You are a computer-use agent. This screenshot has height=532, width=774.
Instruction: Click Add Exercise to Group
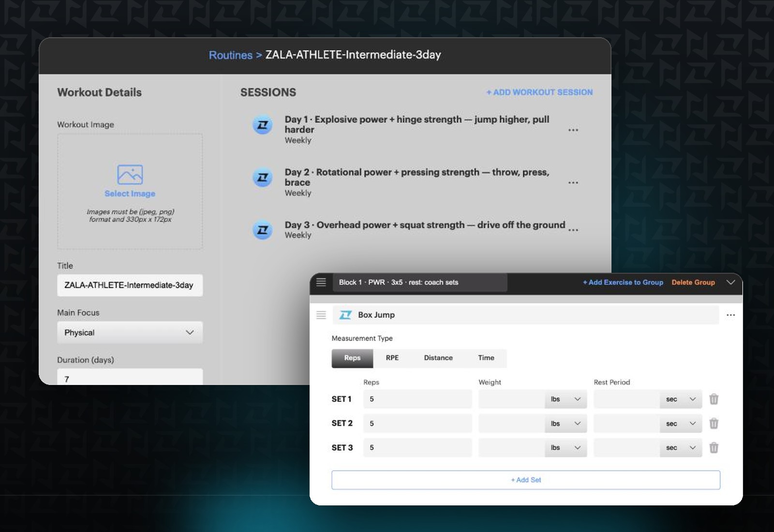623,282
